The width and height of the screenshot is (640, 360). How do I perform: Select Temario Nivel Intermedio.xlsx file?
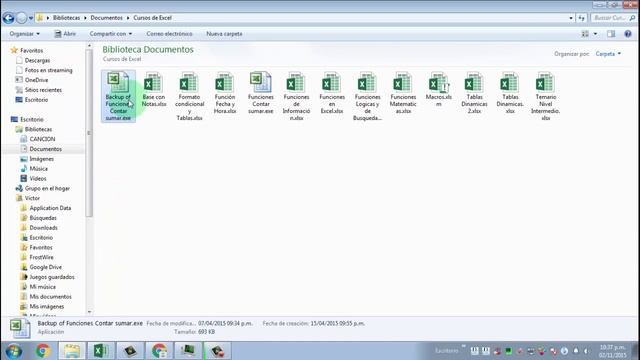(x=545, y=96)
